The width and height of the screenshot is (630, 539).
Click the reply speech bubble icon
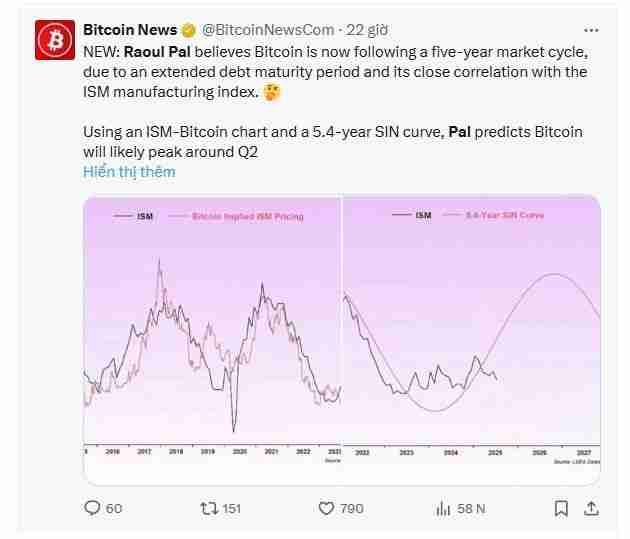(x=93, y=508)
